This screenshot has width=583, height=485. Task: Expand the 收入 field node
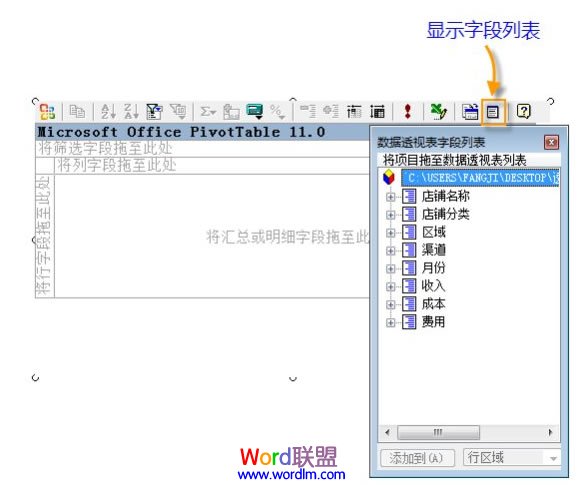(x=390, y=286)
